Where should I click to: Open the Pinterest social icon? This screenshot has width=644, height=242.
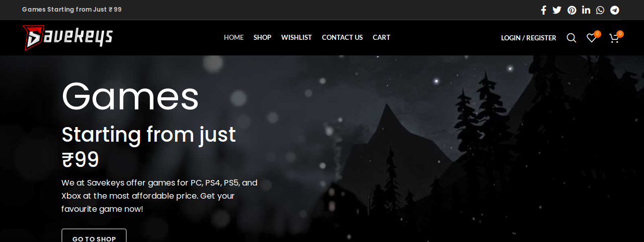[x=572, y=10]
